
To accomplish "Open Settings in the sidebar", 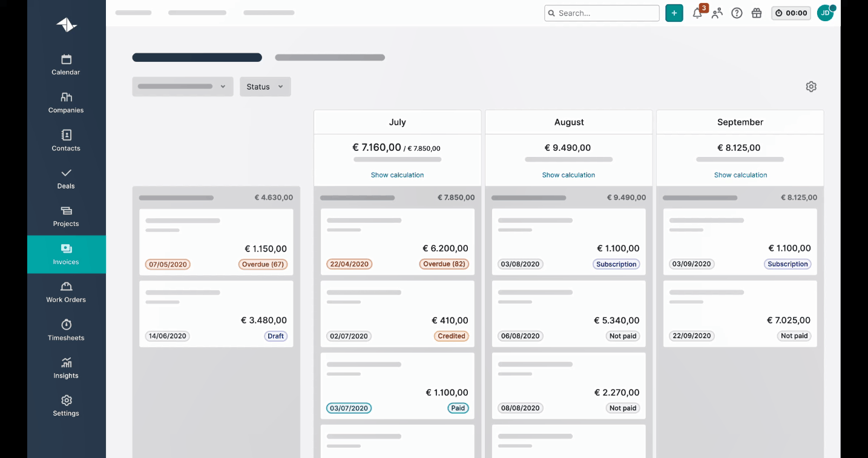I will 66,406.
